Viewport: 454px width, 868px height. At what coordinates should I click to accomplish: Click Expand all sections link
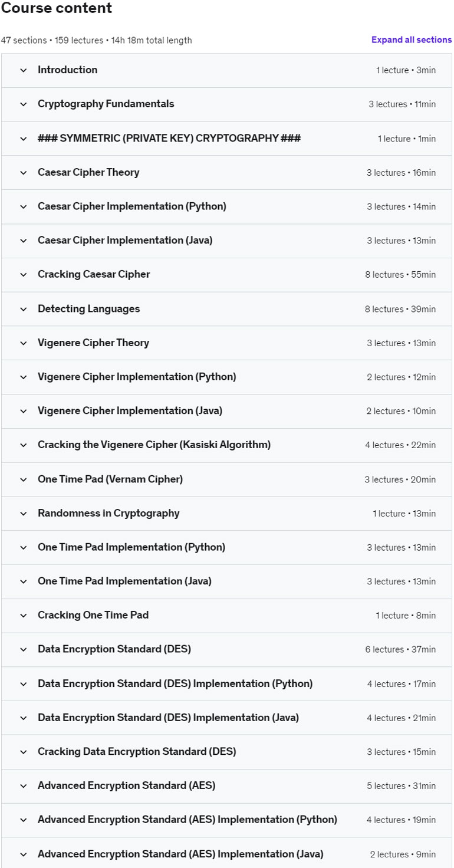pyautogui.click(x=412, y=40)
